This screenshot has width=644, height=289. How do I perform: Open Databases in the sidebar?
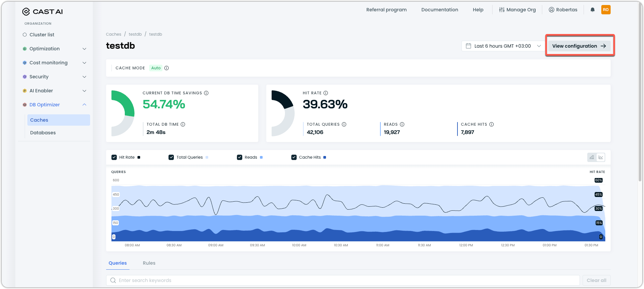coord(43,133)
